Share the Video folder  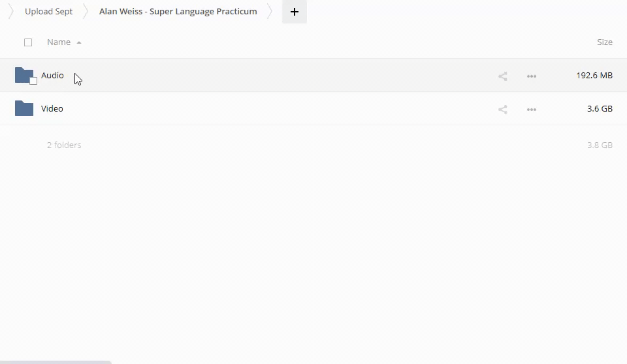pyautogui.click(x=502, y=109)
